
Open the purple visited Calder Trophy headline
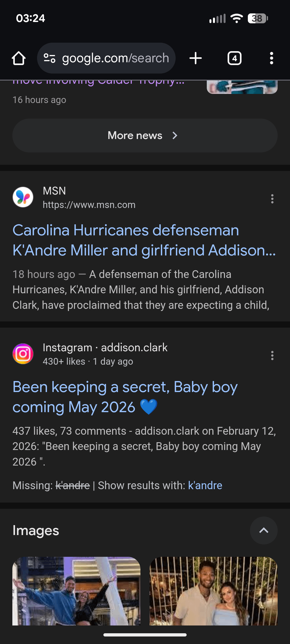click(x=99, y=82)
